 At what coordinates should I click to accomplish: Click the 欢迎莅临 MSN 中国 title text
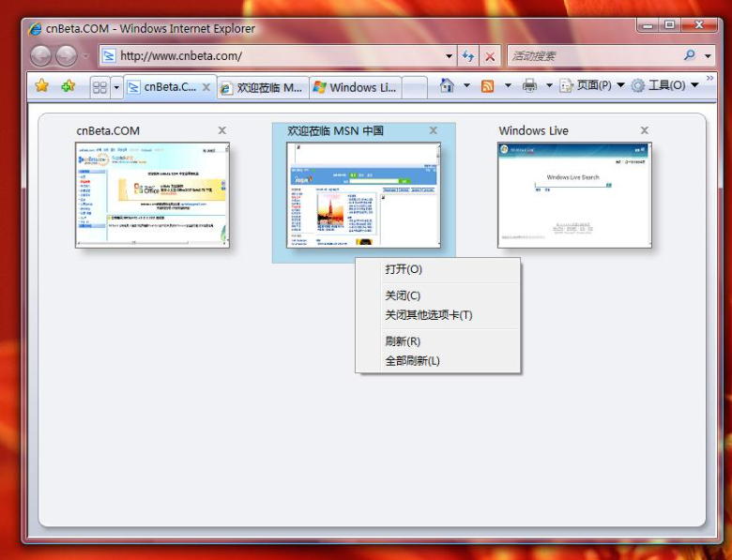coord(335,130)
